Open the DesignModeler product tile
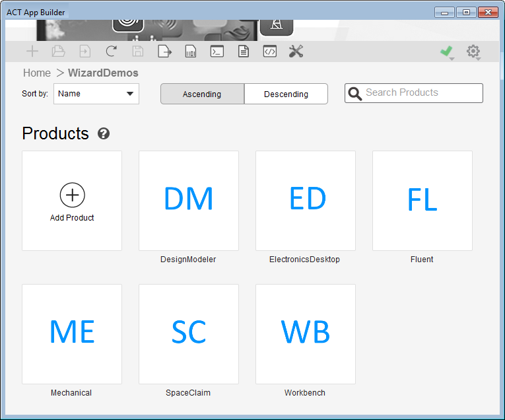 pos(189,201)
